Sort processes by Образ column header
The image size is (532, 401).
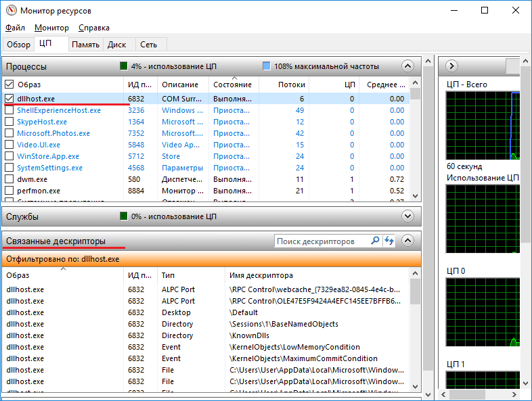coord(68,85)
